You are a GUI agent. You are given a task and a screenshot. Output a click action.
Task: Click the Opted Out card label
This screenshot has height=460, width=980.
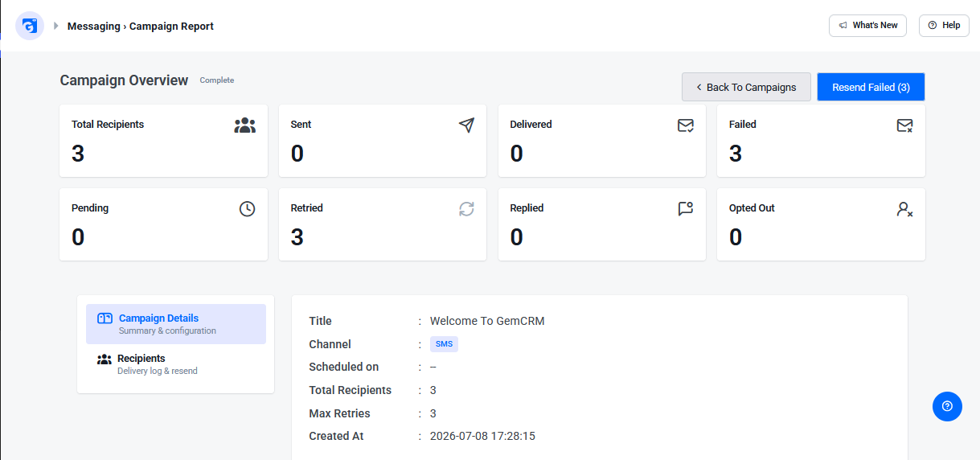(x=752, y=208)
